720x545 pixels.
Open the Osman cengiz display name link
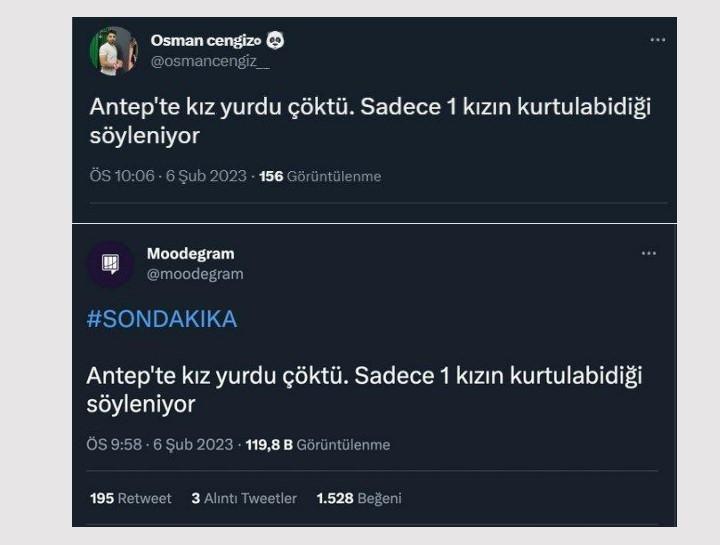pyautogui.click(x=206, y=40)
